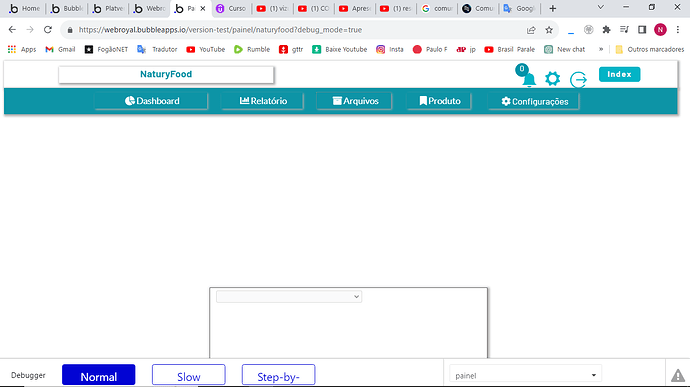This screenshot has height=387, width=690.
Task: Switch to the Webro browser tab
Action: point(150,8)
